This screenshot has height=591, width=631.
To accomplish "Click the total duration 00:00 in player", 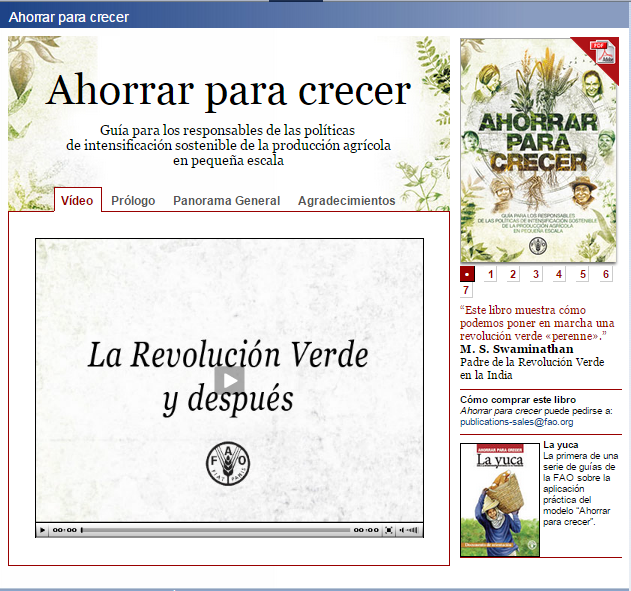I will click(366, 530).
